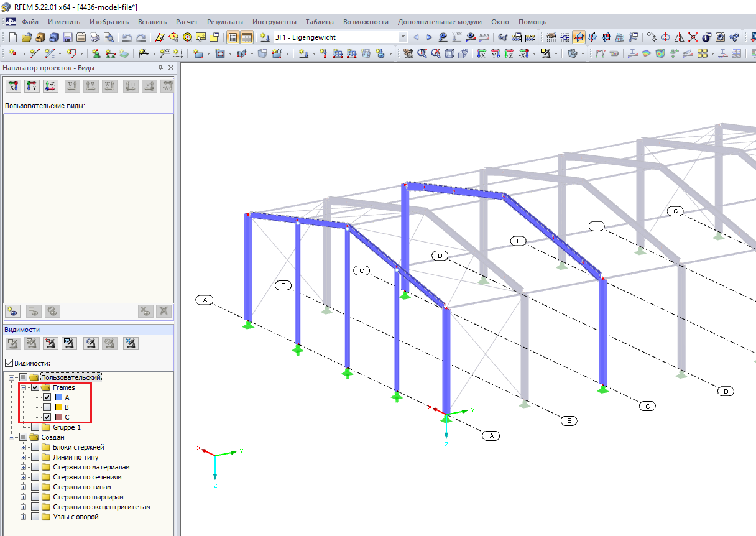Viewport: 756px width, 536px height.
Task: Toggle the Видимости checkbox
Action: click(9, 363)
